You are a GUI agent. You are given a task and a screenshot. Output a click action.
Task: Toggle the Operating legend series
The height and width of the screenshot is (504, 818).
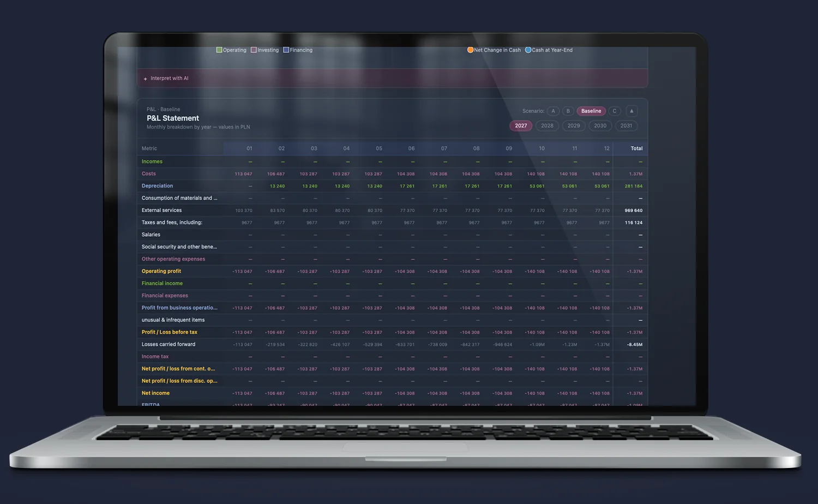pos(232,50)
